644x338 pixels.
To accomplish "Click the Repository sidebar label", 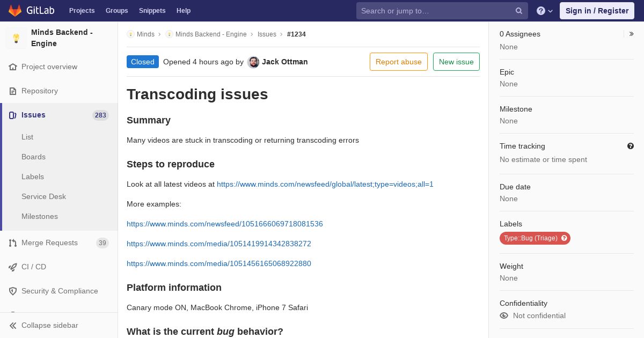I will tap(40, 91).
